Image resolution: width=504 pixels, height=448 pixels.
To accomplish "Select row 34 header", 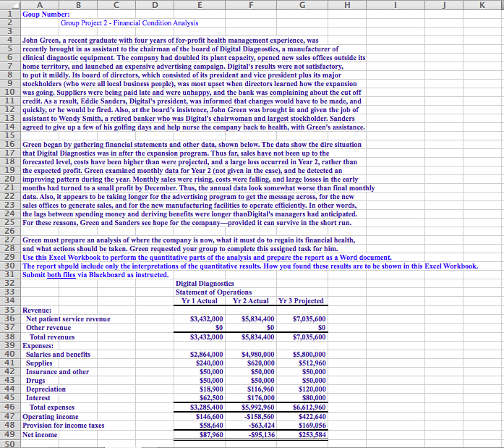I will [x=10, y=300].
